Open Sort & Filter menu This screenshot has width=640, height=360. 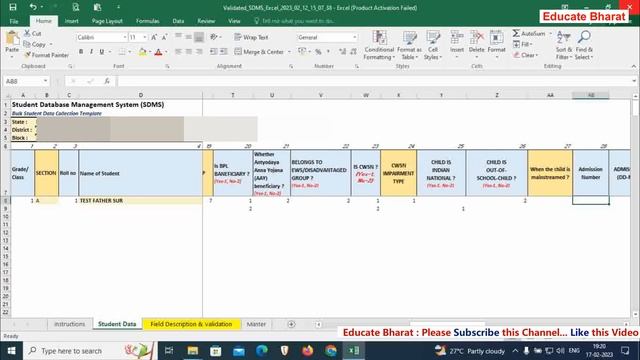click(564, 45)
